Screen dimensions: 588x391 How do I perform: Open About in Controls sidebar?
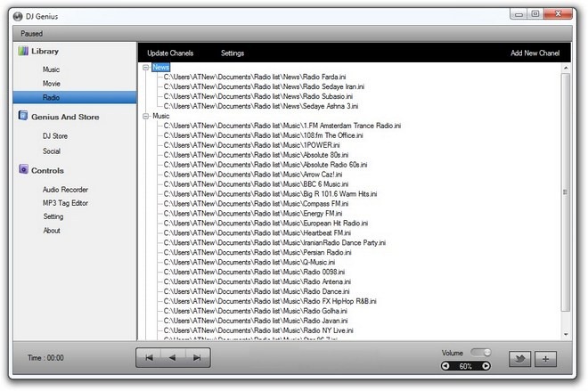[x=52, y=230]
